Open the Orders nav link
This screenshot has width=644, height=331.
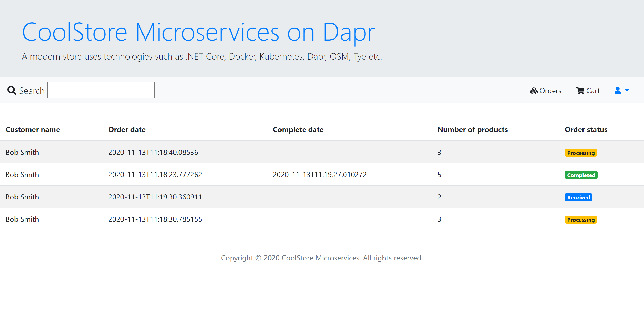(x=550, y=91)
